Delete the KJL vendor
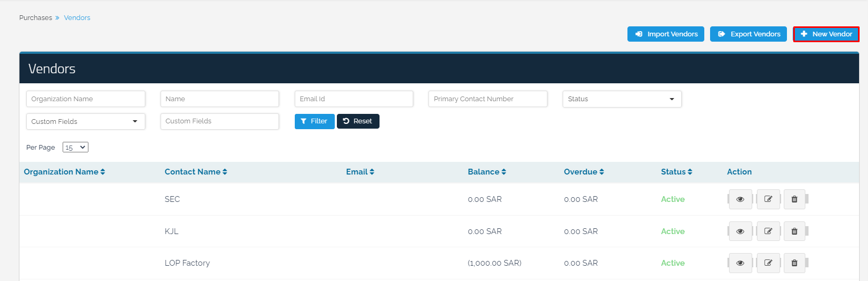Image resolution: width=868 pixels, height=281 pixels. click(794, 231)
